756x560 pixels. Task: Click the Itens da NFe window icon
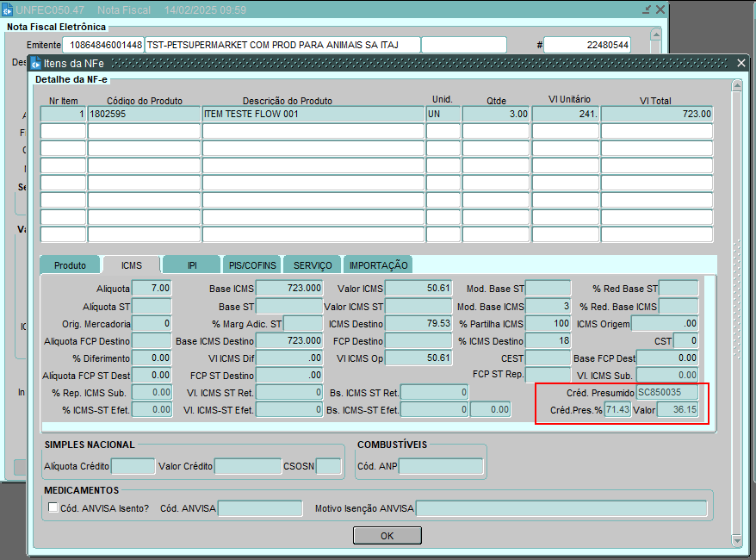36,63
